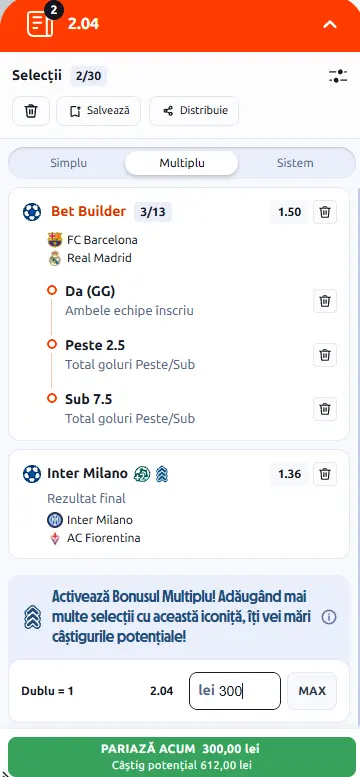Set stake with MAX button

(312, 691)
